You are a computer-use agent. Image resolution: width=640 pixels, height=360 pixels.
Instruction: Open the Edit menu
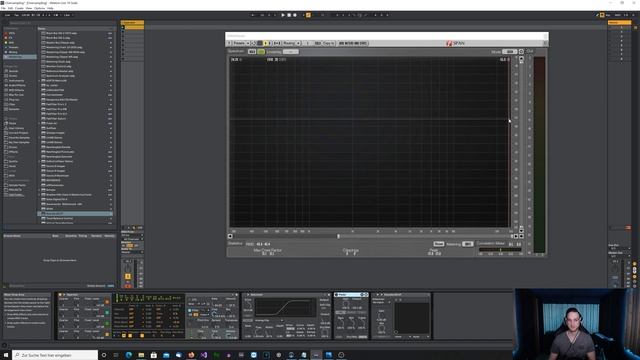coord(11,8)
